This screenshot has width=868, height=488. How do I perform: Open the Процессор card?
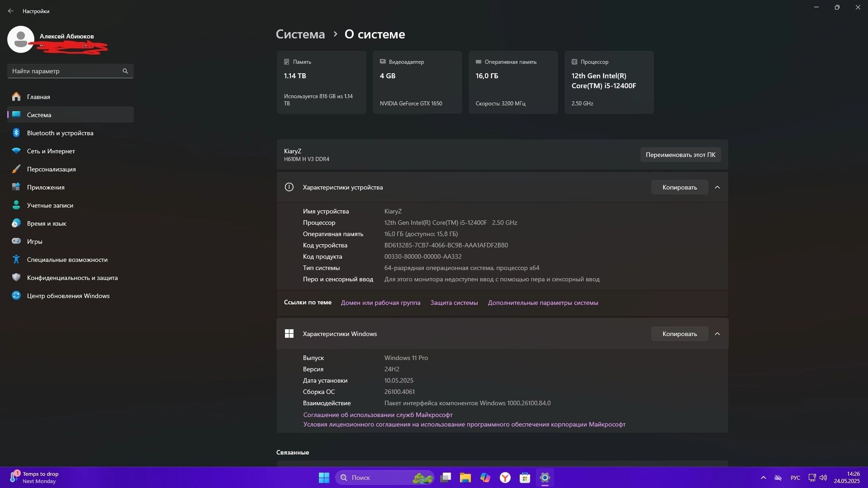tap(609, 82)
